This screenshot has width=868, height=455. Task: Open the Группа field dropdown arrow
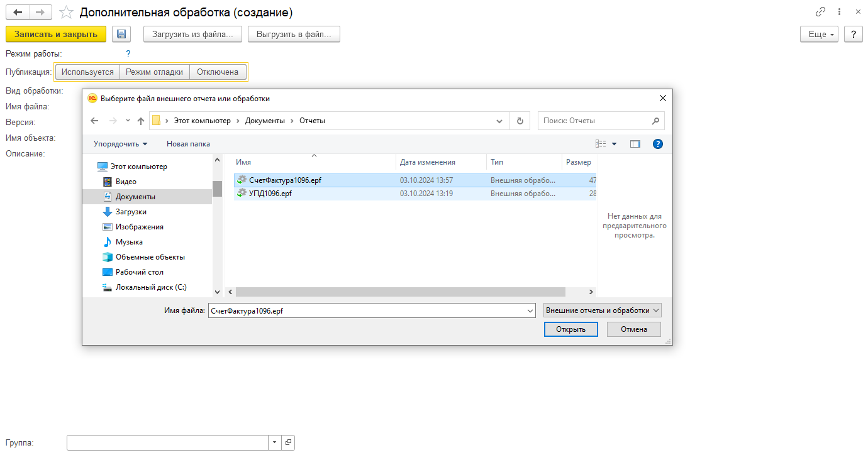(x=275, y=442)
